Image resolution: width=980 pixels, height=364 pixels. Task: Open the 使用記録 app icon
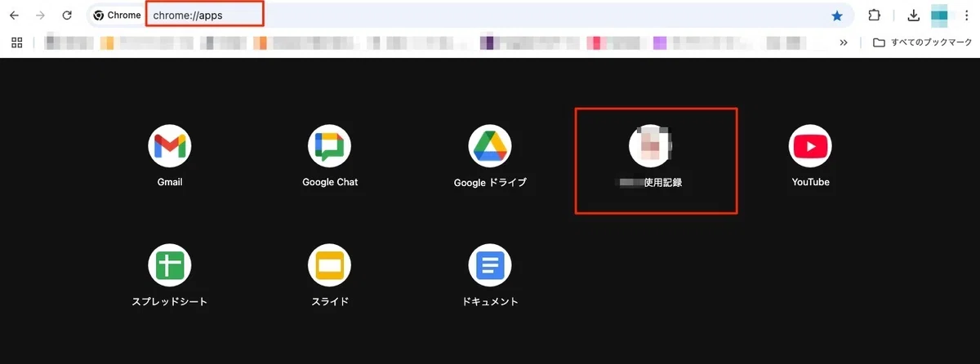(650, 147)
